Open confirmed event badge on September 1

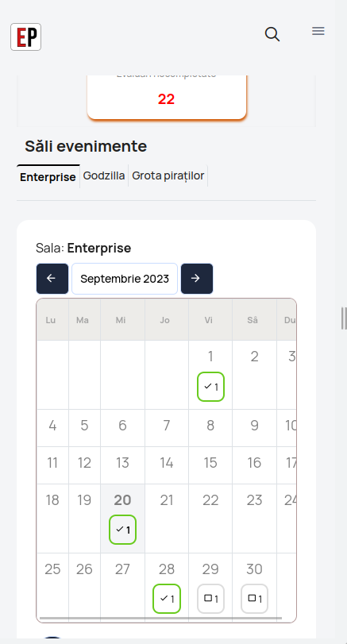pos(210,387)
